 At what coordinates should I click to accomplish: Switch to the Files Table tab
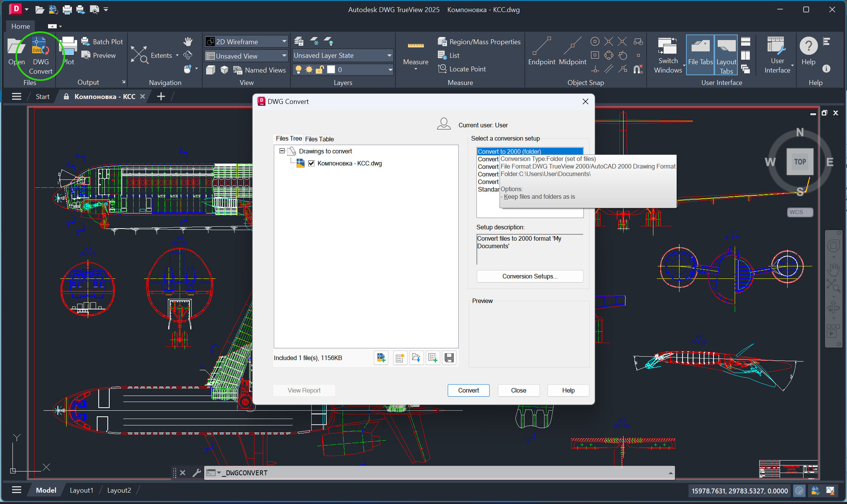tap(319, 139)
